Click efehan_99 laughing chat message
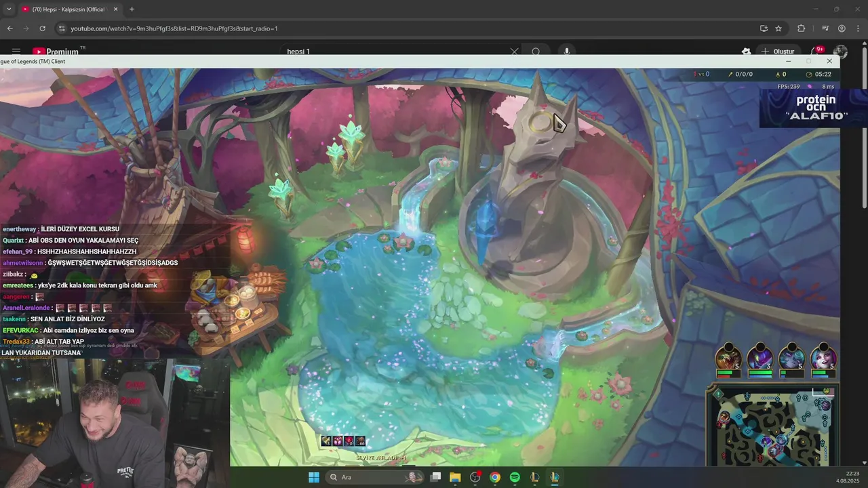868x488 pixels. click(x=70, y=251)
